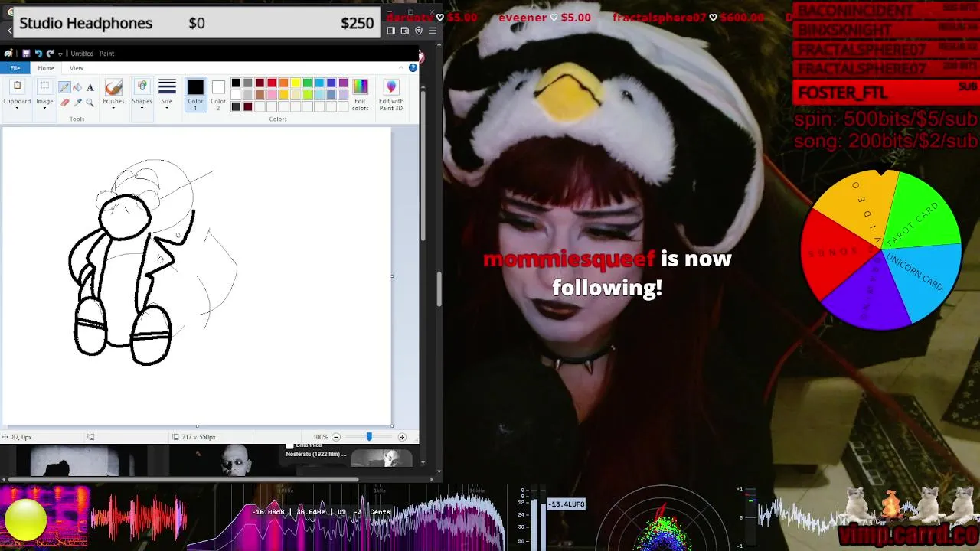Click the Paint zoom slider handle
The height and width of the screenshot is (551, 980).
click(369, 437)
